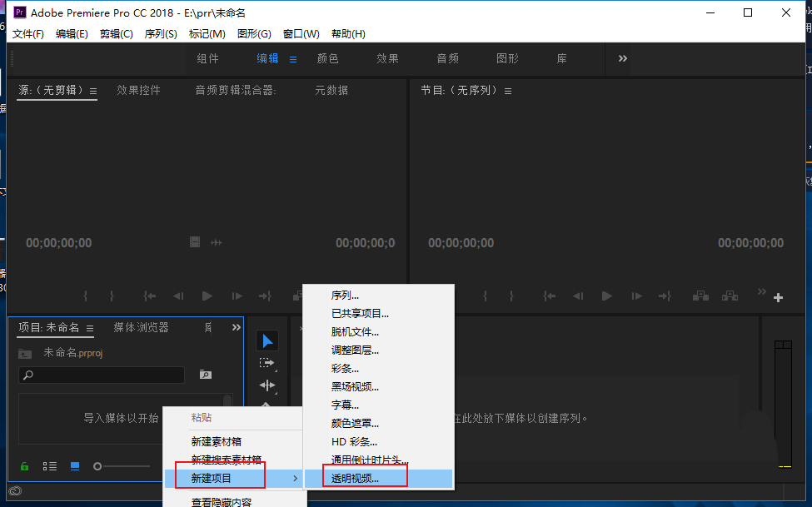Switch the Project panel to icon view
Viewport: 812px width, 507px height.
(x=73, y=465)
